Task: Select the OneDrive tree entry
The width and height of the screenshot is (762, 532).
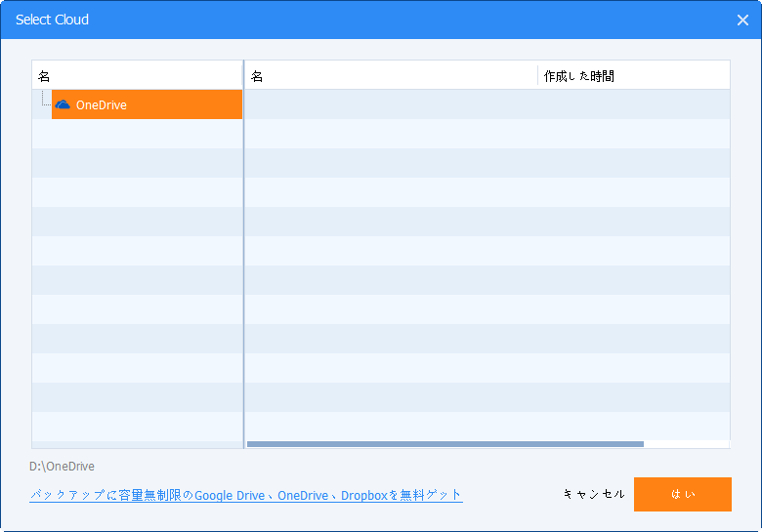Action: tap(147, 104)
